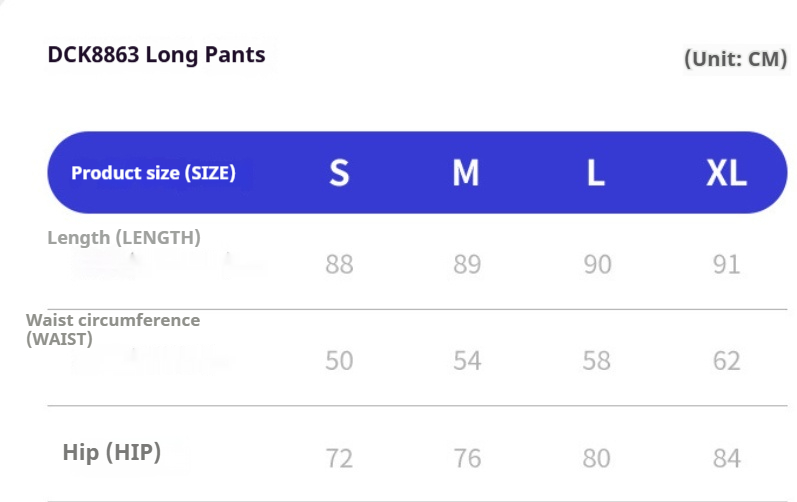Click the waist value 54
Screen dimensions: 797x502
(467, 361)
